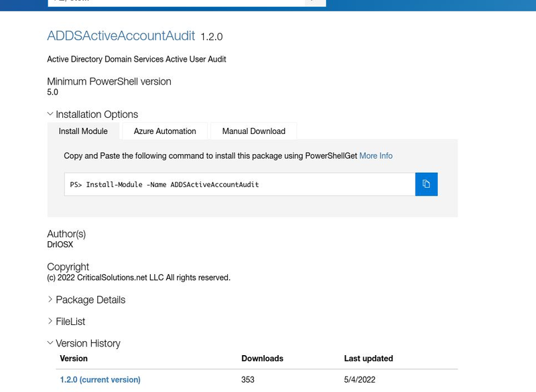Click the search field at top

(176, 3)
